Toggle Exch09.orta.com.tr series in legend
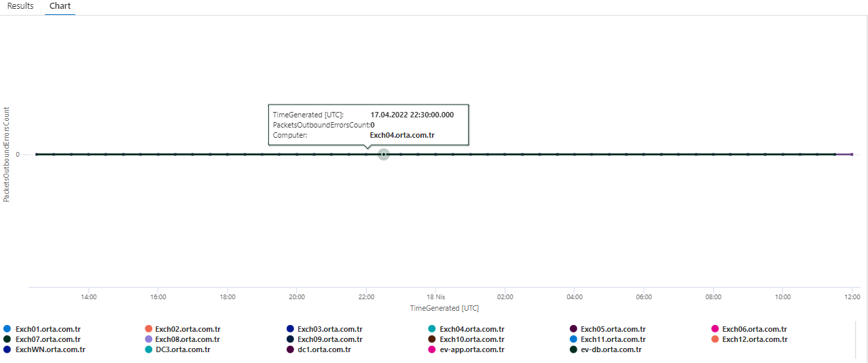This screenshot has width=868, height=363. [325, 339]
